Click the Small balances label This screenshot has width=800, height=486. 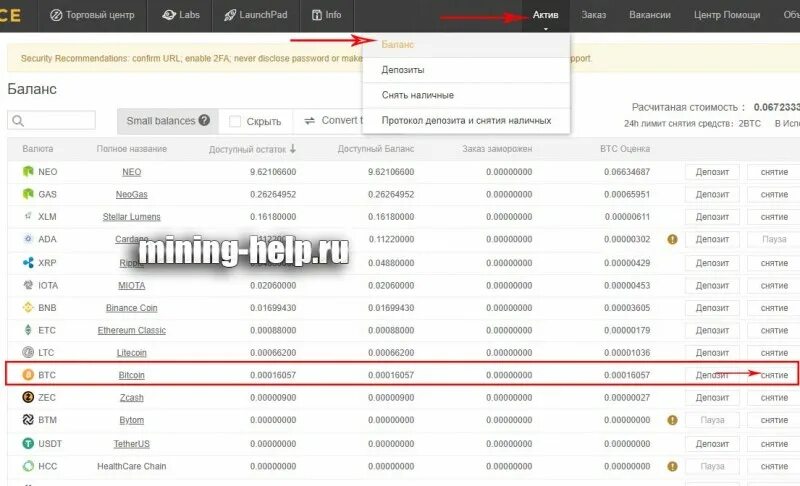[x=161, y=121]
